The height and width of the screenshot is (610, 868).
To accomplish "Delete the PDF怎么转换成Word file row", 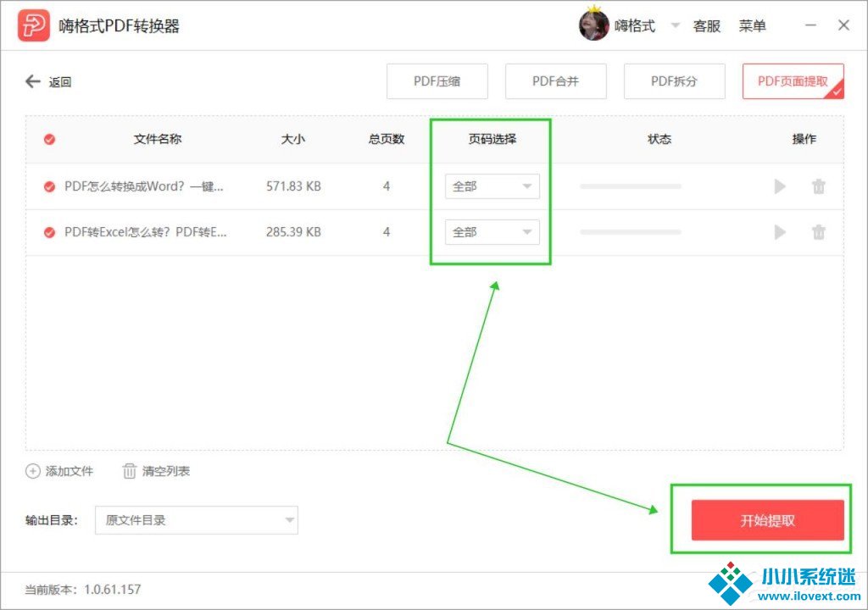I will pyautogui.click(x=818, y=186).
